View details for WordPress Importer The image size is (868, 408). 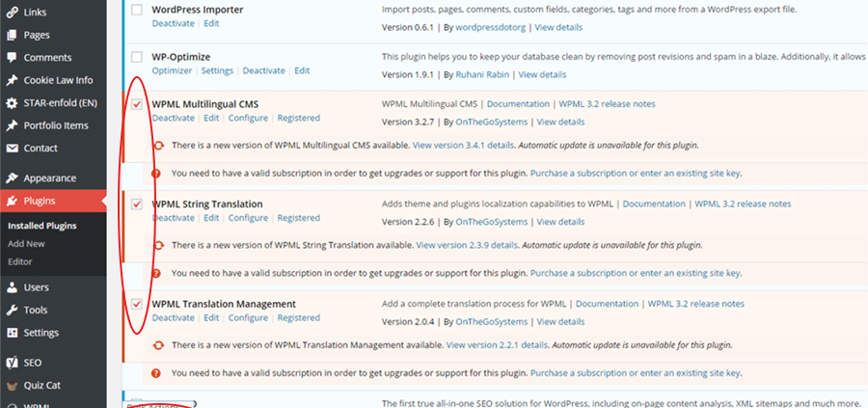click(558, 27)
